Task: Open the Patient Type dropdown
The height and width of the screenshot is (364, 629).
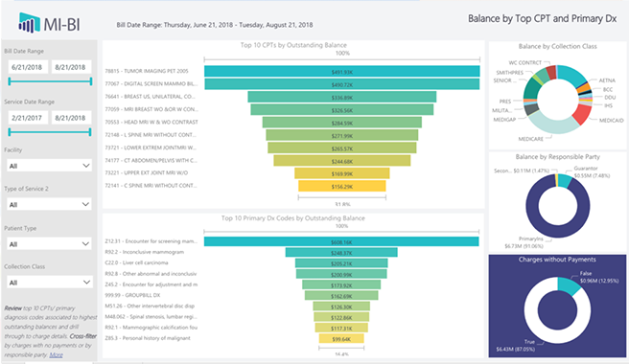Action: coord(49,243)
